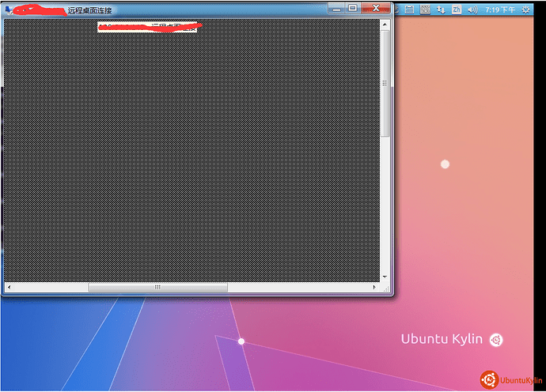546x392 pixels.
Task: Maximize the remote desktop connection window
Action: 353,8
